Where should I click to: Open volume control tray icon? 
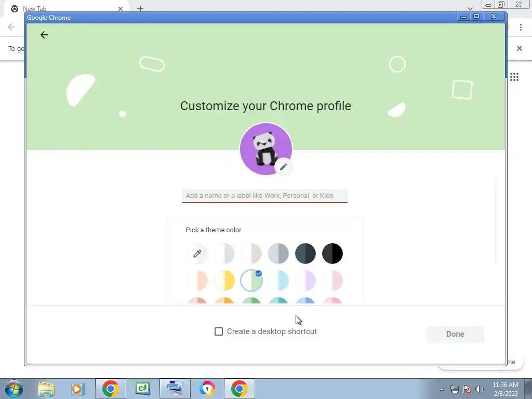(x=479, y=389)
